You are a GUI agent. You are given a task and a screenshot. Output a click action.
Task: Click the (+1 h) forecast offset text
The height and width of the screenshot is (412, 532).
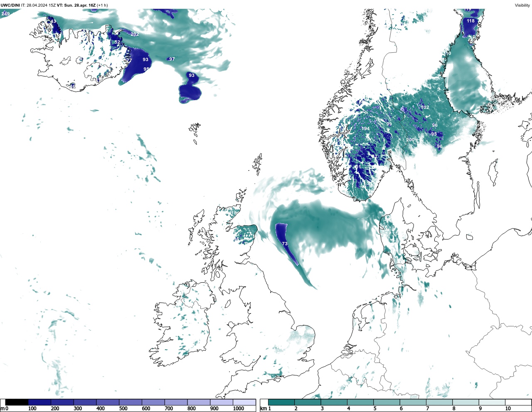tap(102, 5)
